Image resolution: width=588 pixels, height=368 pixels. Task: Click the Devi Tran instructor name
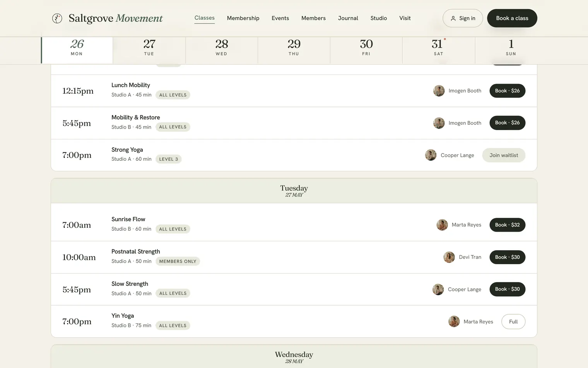click(470, 257)
